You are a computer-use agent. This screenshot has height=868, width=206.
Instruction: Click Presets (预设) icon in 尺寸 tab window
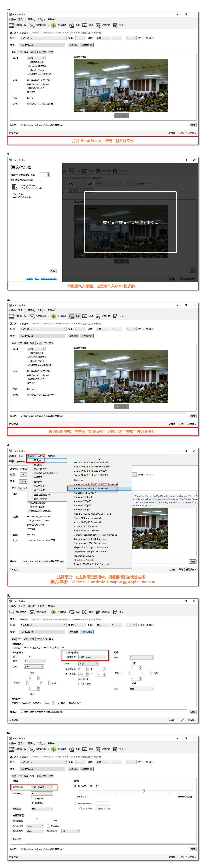click(x=115, y=612)
